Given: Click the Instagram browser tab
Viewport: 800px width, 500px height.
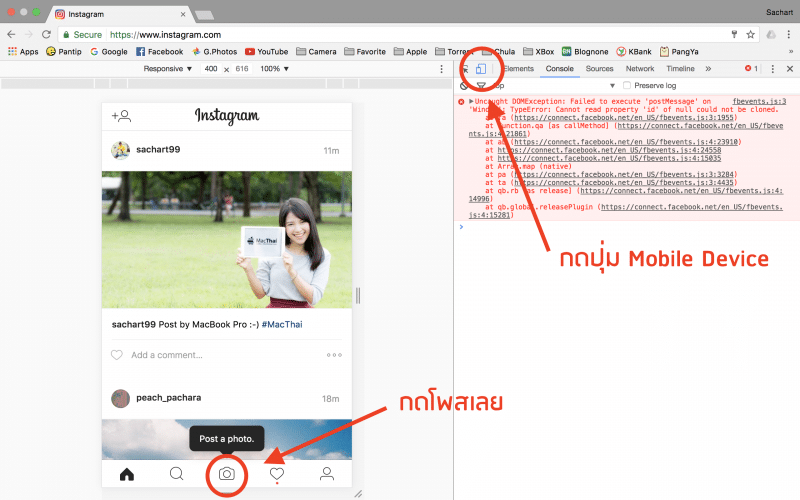Looking at the screenshot, I should tap(120, 14).
